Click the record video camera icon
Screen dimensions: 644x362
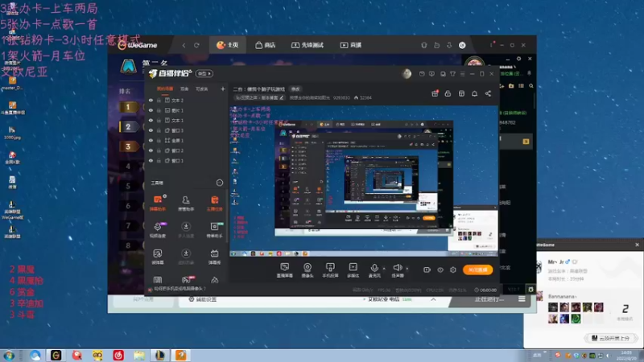[x=427, y=269]
